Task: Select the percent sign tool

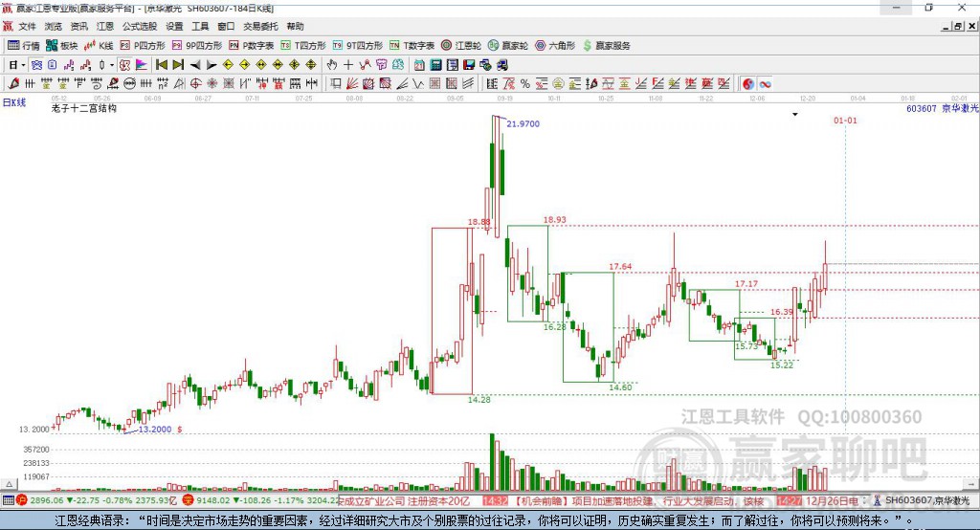Action: [525, 84]
